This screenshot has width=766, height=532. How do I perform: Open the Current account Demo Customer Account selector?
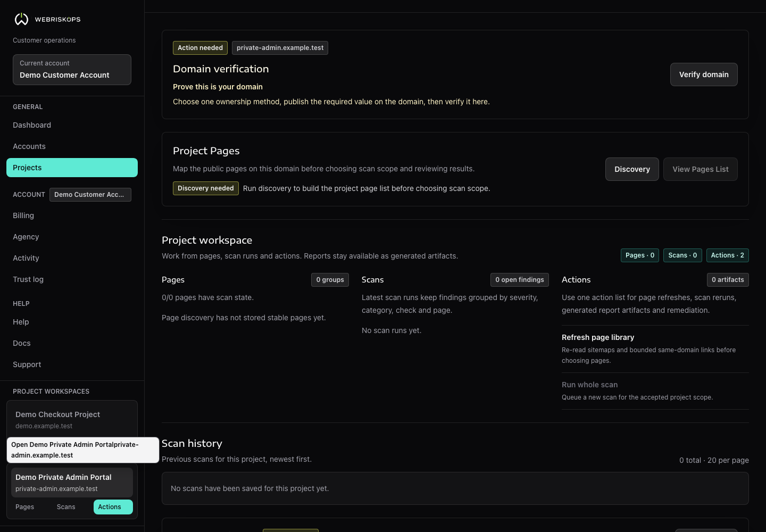tap(72, 70)
